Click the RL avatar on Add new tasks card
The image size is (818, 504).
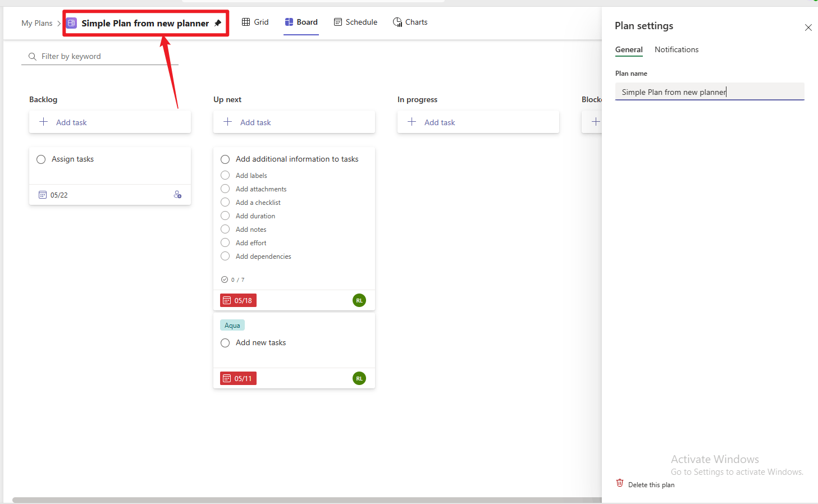pos(359,378)
